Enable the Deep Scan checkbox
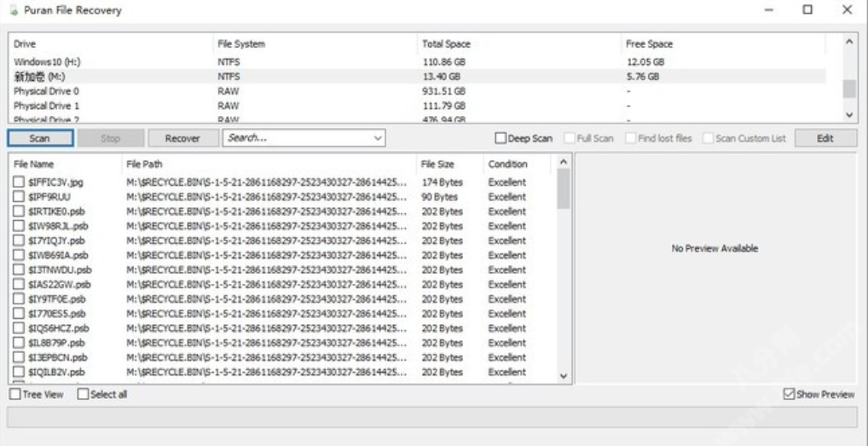The width and height of the screenshot is (868, 446). pyautogui.click(x=501, y=139)
